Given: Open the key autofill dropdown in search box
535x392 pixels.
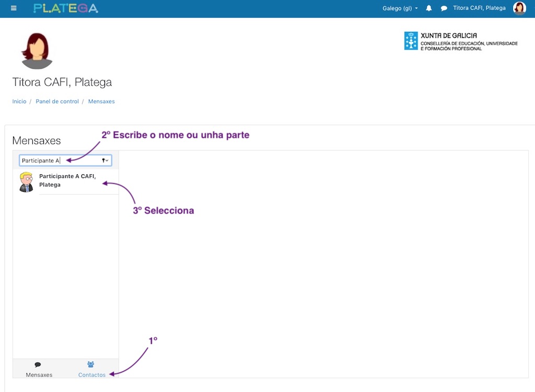Looking at the screenshot, I should click(105, 161).
